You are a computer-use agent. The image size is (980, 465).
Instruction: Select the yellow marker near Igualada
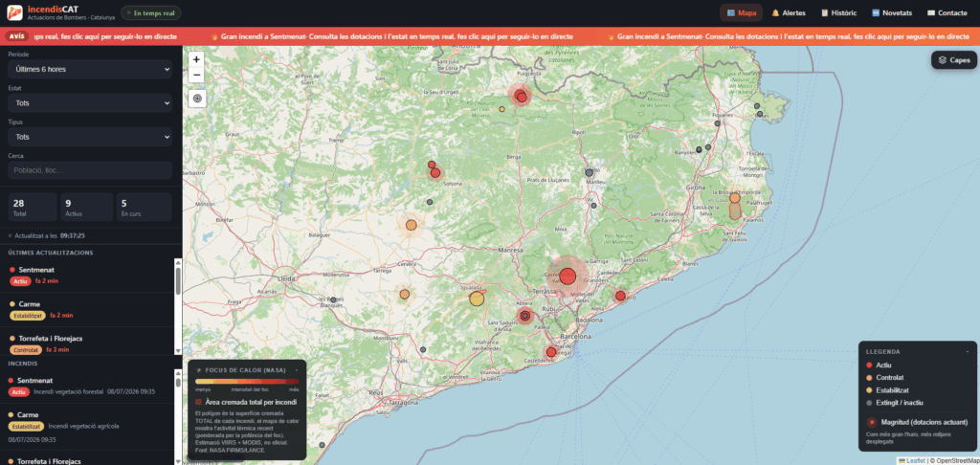pos(477,299)
